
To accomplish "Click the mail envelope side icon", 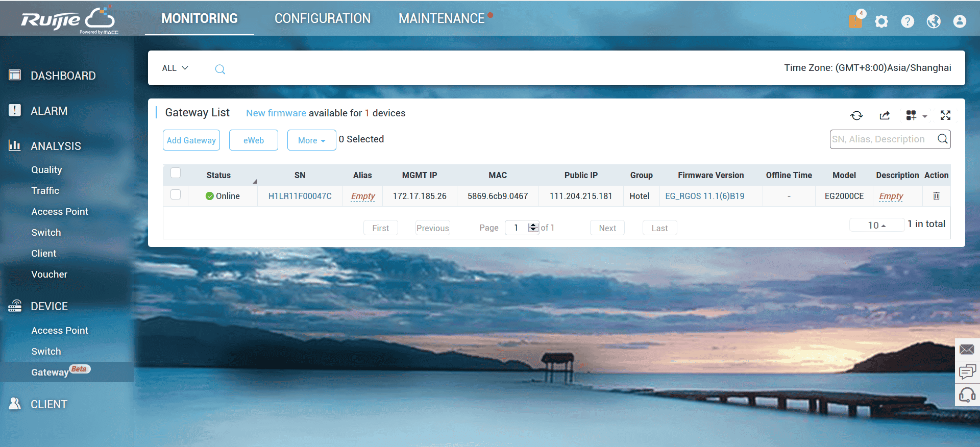I will pos(967,350).
